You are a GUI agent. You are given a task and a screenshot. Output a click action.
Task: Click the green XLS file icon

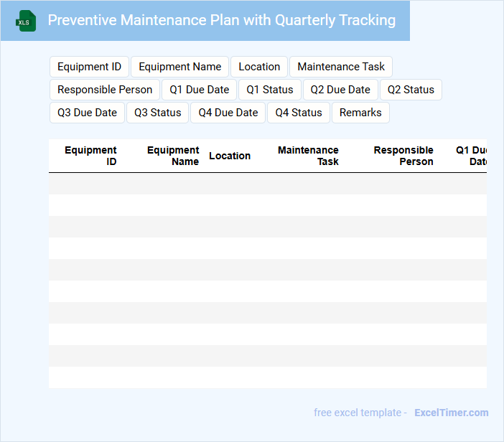tap(27, 21)
